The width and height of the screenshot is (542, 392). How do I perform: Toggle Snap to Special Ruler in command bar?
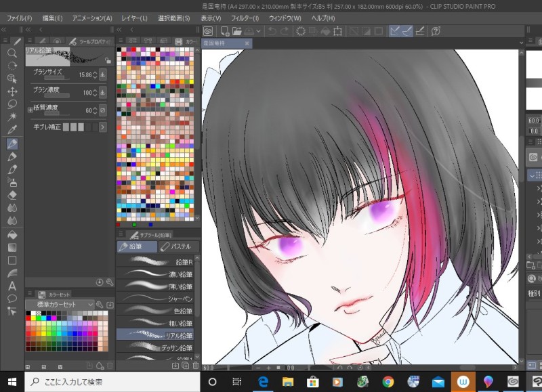[x=407, y=31]
